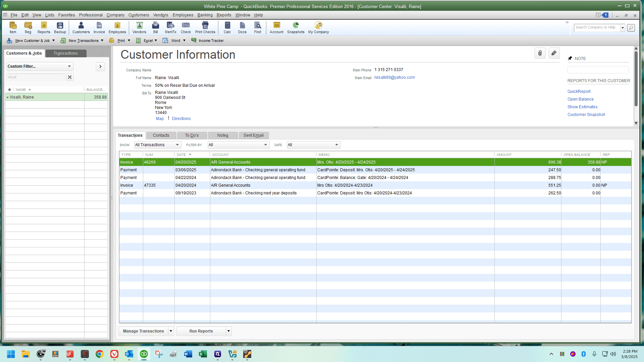This screenshot has width=644, height=362.
Task: Open the Open Balance report link
Action: click(x=581, y=99)
